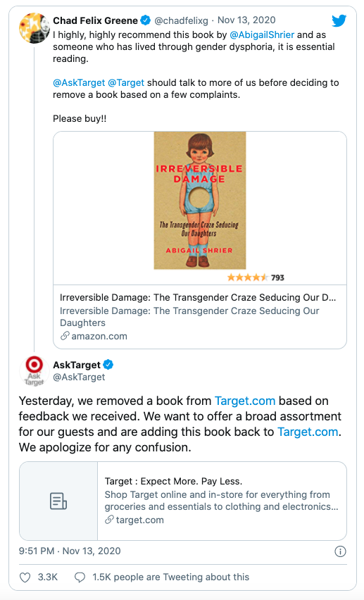Click the first Target.com link in reply
The height and width of the screenshot is (600, 364).
[245, 401]
